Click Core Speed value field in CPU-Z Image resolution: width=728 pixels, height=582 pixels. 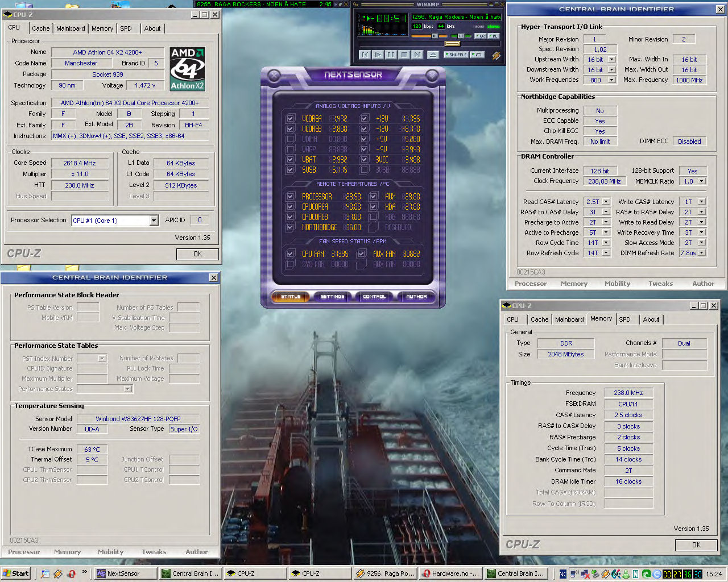pyautogui.click(x=80, y=163)
